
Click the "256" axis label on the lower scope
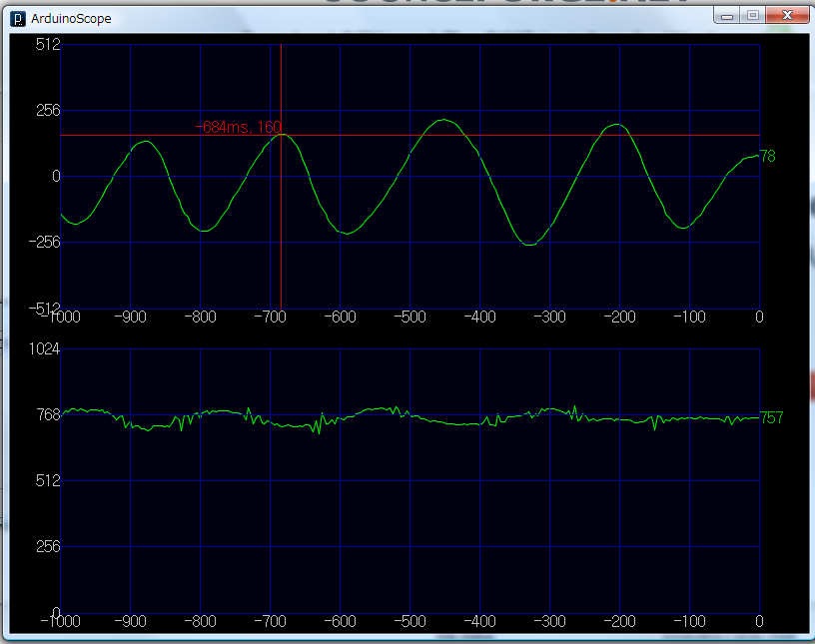click(46, 547)
